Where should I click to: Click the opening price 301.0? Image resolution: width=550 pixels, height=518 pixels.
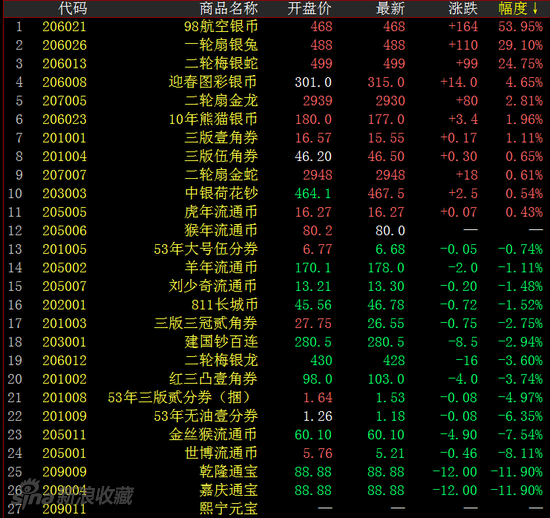coord(313,82)
